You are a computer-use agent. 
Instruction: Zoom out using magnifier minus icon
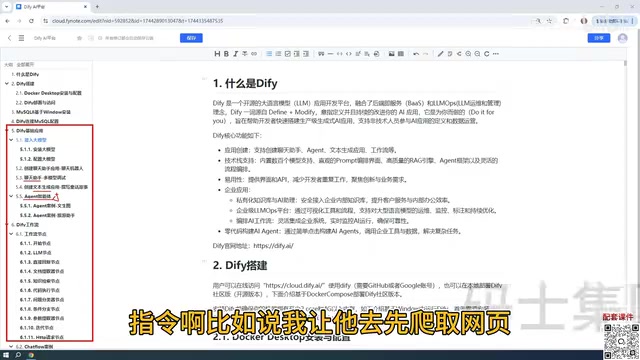pos(477,54)
